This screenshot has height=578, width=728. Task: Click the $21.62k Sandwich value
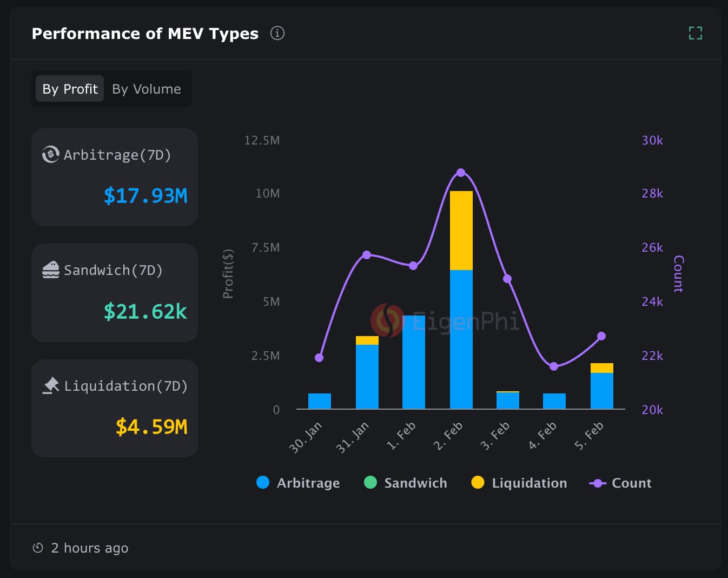[x=145, y=311]
